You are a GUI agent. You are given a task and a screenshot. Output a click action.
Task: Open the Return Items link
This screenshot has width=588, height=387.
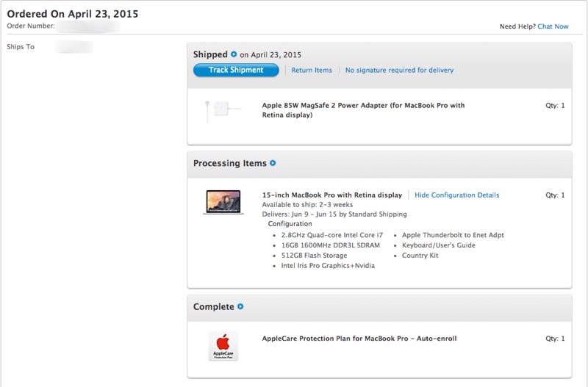[312, 70]
